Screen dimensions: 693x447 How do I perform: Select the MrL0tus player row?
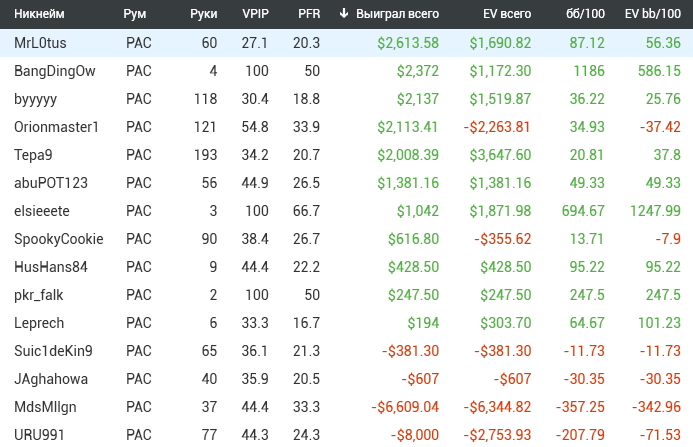(346, 43)
